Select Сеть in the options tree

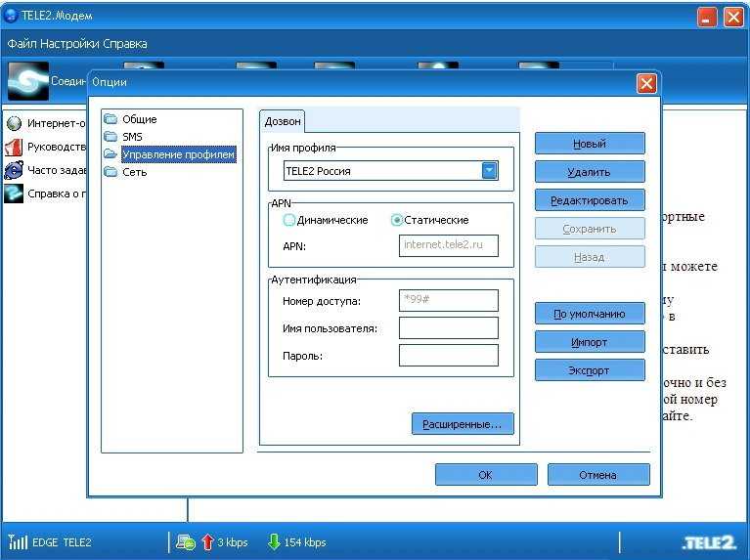[x=134, y=172]
